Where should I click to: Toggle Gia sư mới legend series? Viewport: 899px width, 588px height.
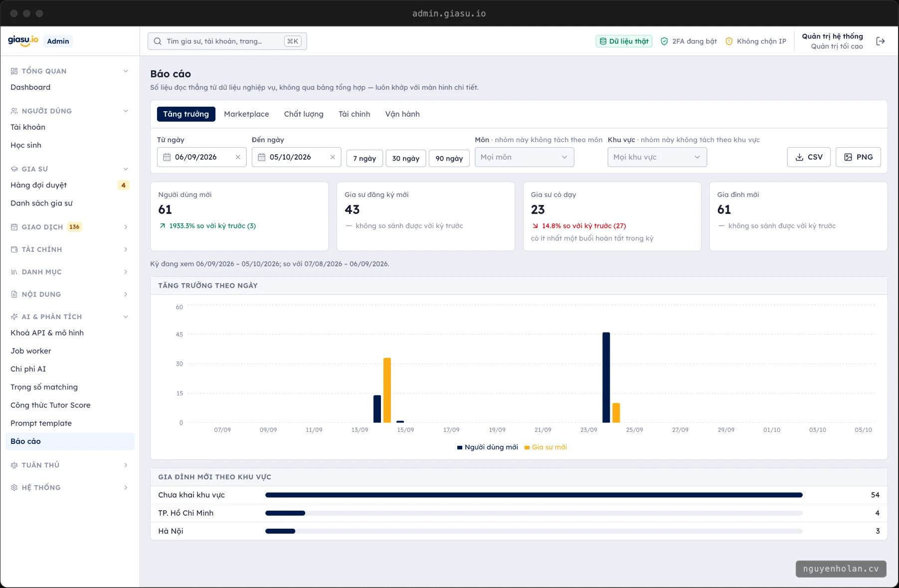click(545, 447)
